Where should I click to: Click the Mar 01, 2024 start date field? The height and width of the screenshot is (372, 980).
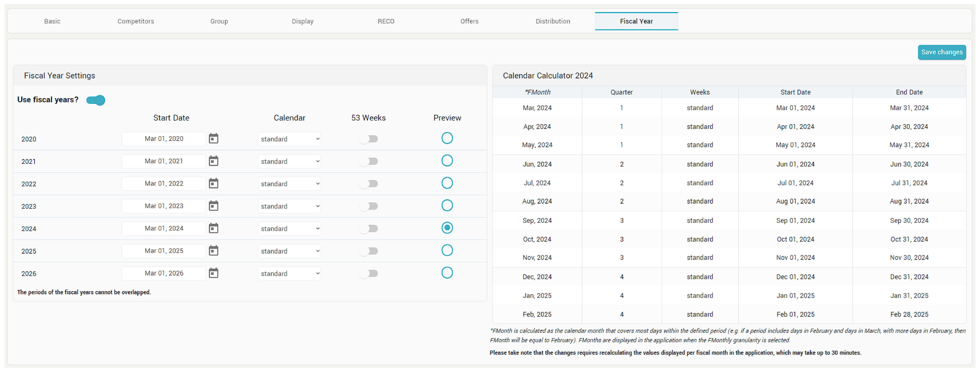click(x=164, y=229)
